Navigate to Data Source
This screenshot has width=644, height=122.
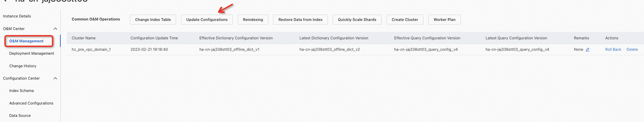point(20,115)
